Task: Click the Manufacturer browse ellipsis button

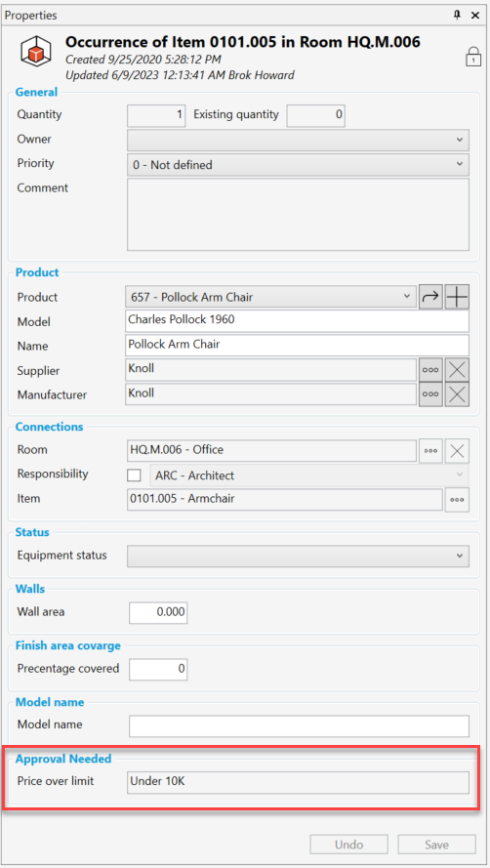Action: 430,394
